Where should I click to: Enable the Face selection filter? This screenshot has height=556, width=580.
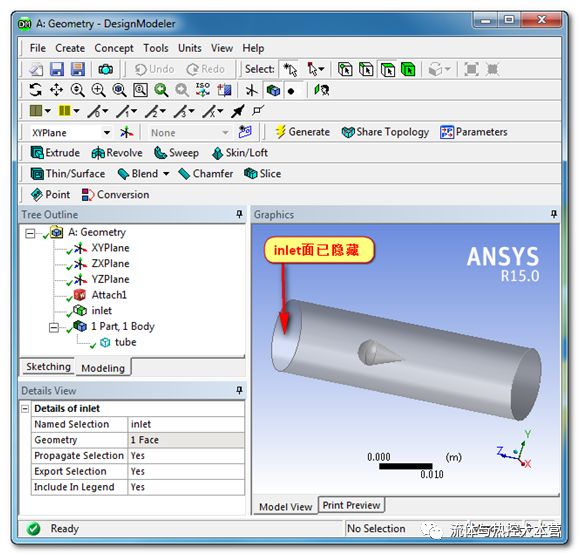pos(388,69)
